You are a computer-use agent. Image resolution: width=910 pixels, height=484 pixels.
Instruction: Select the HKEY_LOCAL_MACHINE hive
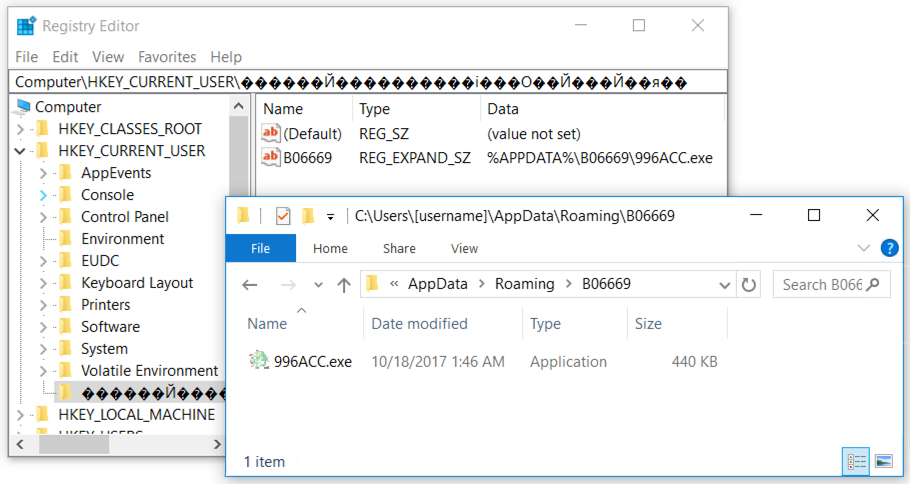(136, 415)
